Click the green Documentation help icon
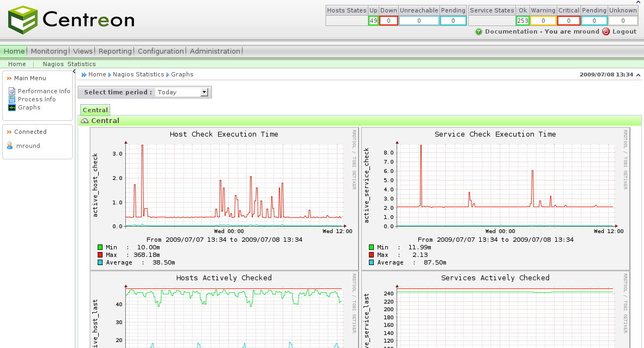 coord(479,31)
